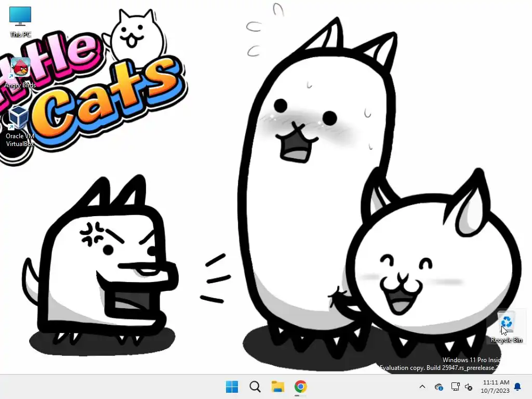Select the Angry Birds desktop shortcut
Viewport: 532px width, 399px height.
20,73
